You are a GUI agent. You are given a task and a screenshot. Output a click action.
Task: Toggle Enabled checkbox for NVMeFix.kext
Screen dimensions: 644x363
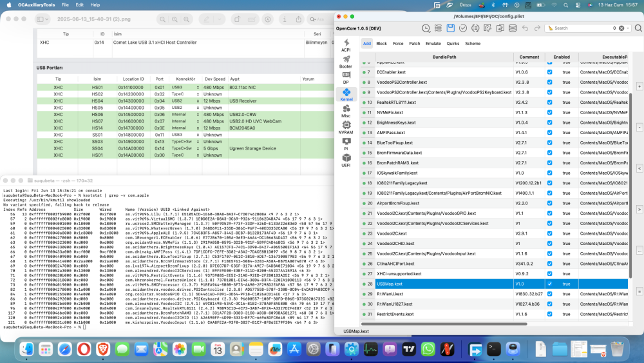(549, 112)
